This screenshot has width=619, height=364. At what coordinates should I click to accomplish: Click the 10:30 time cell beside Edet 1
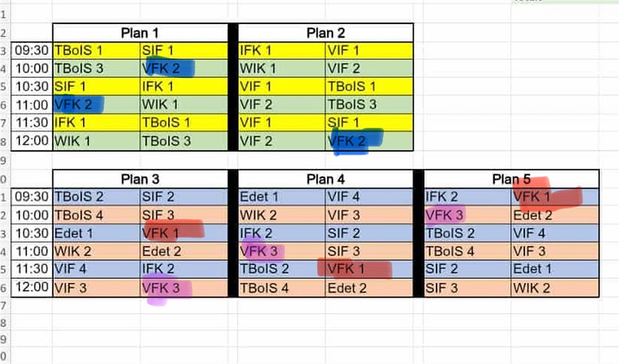32,233
